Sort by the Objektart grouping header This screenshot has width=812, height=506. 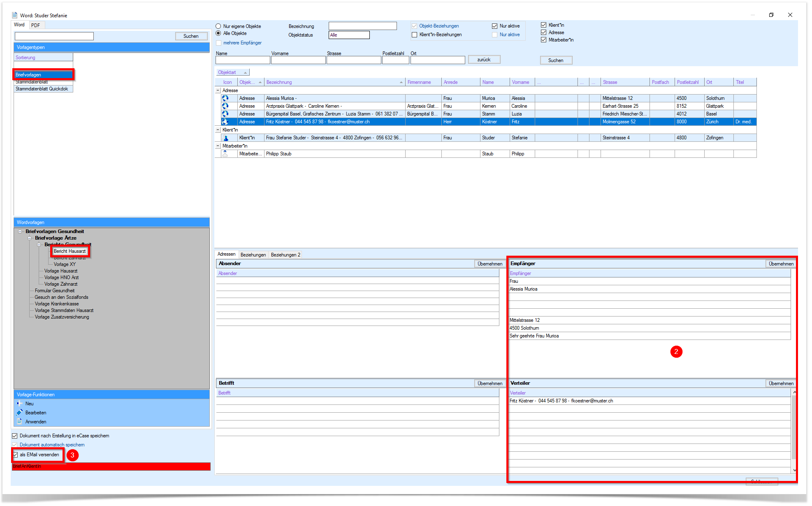[x=232, y=72]
